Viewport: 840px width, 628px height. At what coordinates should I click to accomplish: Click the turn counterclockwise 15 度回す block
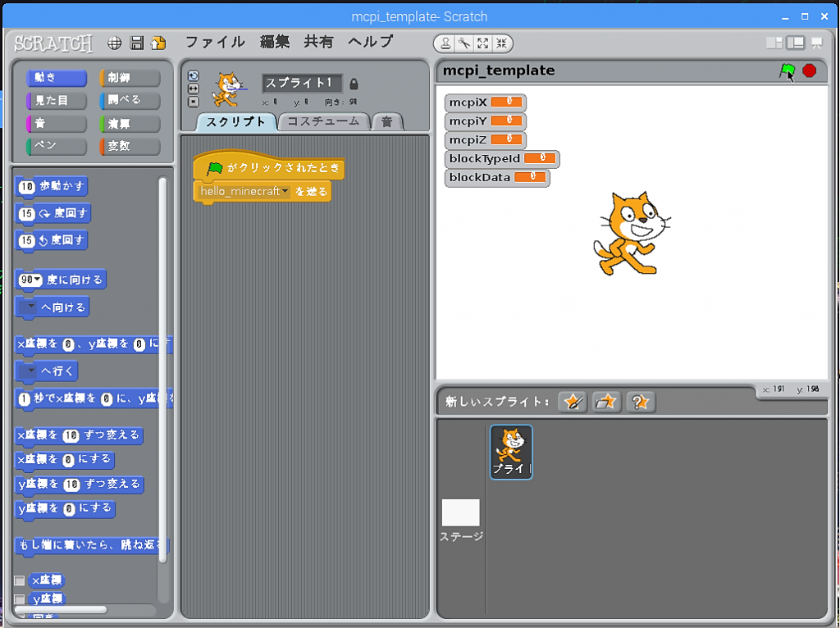[52, 240]
